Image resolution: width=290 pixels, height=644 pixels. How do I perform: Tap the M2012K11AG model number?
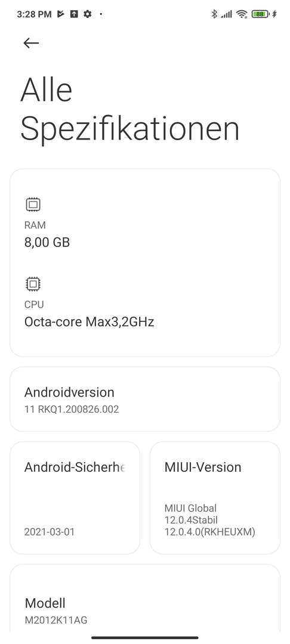coord(56,620)
